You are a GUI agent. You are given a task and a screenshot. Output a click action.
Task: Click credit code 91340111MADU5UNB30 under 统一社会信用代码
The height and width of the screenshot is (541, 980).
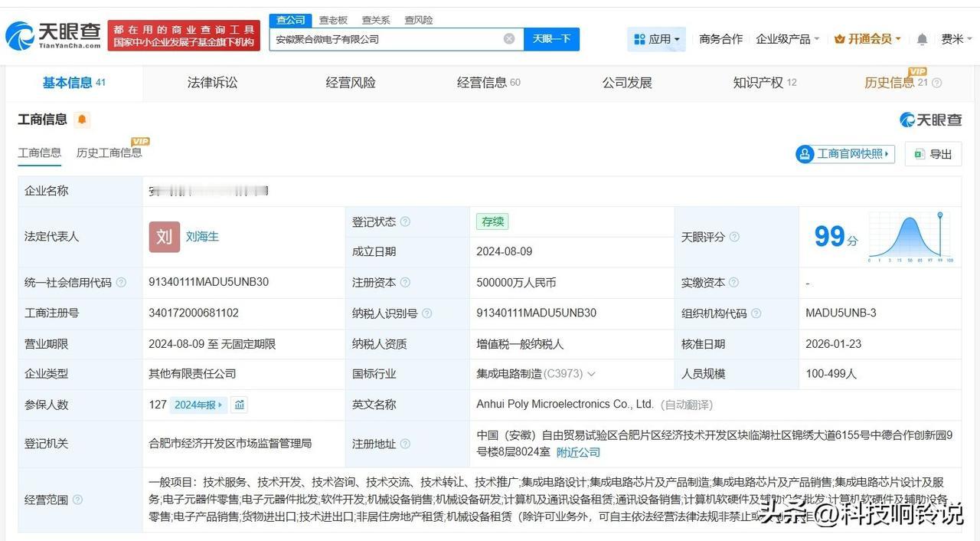209,283
